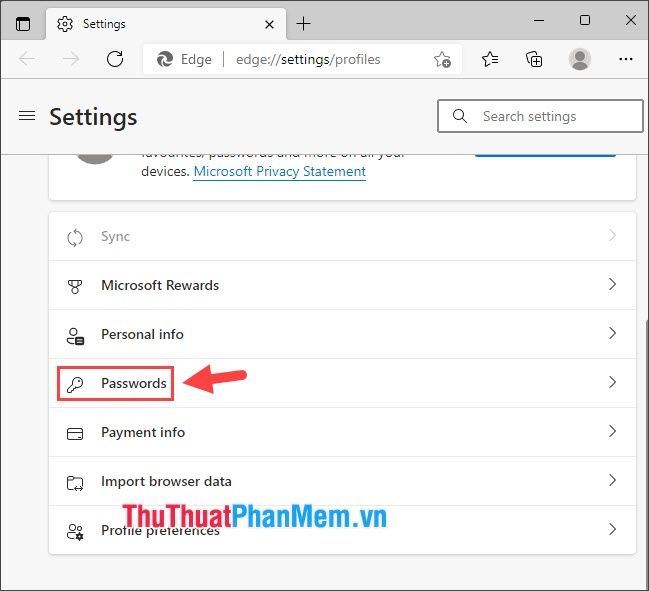Expand the Passwords row chevron
The image size is (649, 591).
(x=613, y=382)
